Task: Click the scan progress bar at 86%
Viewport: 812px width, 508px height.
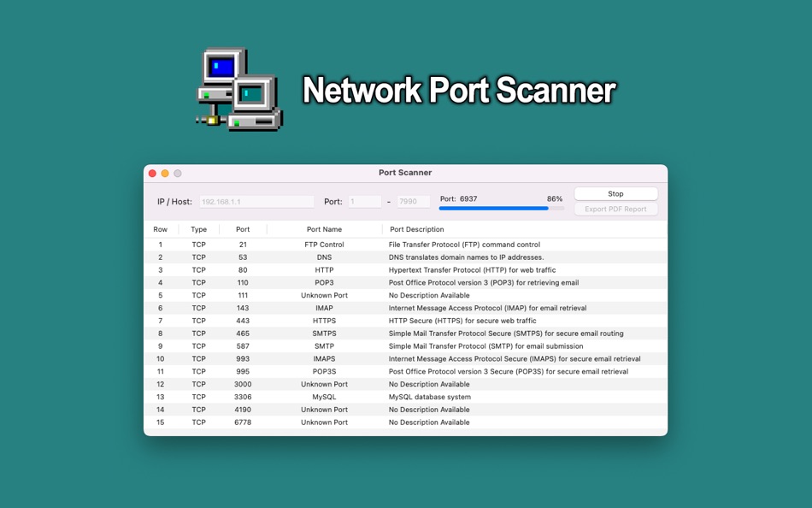Action: pos(501,208)
